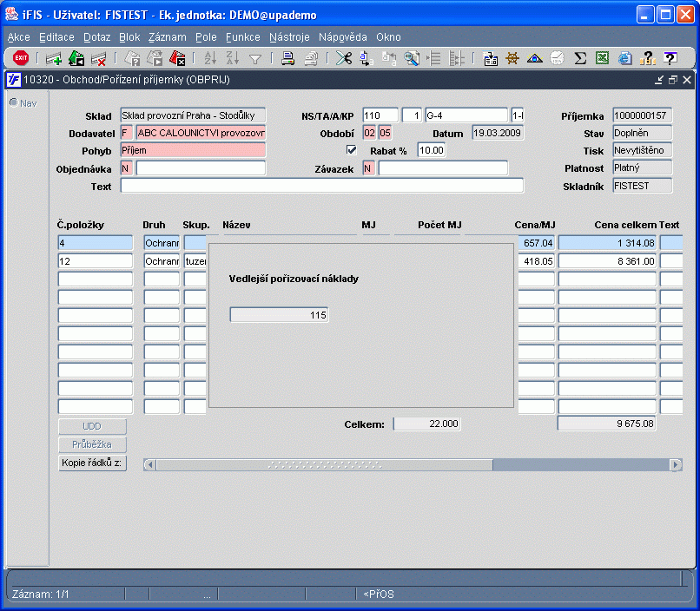
Task: Click the execute query play icon
Action: [155, 58]
